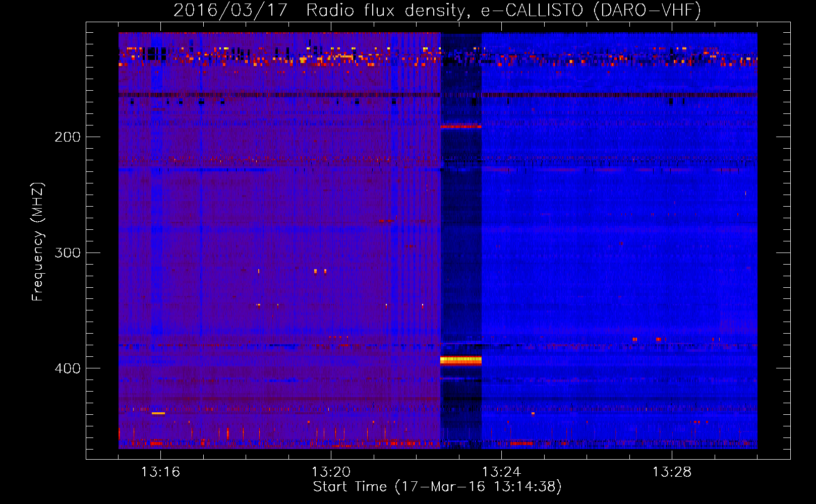This screenshot has height=504, width=816.
Task: Click the '13:28' time tick label
Action: click(672, 472)
